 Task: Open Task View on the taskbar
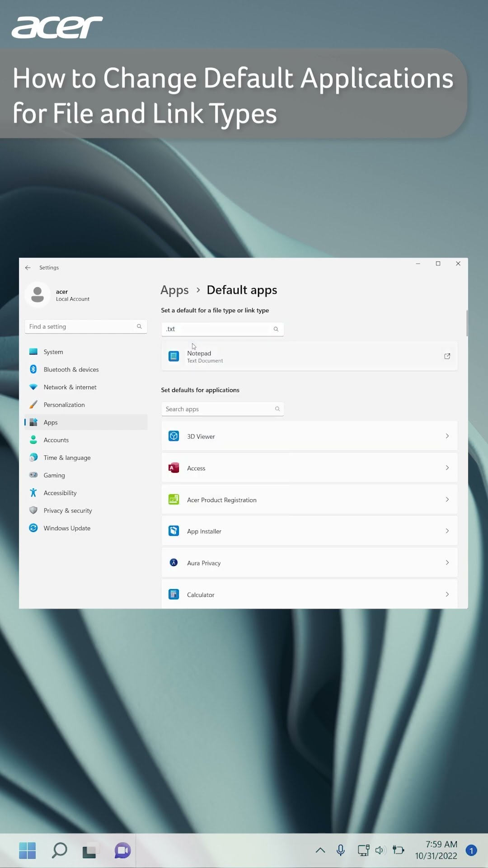[x=90, y=852]
